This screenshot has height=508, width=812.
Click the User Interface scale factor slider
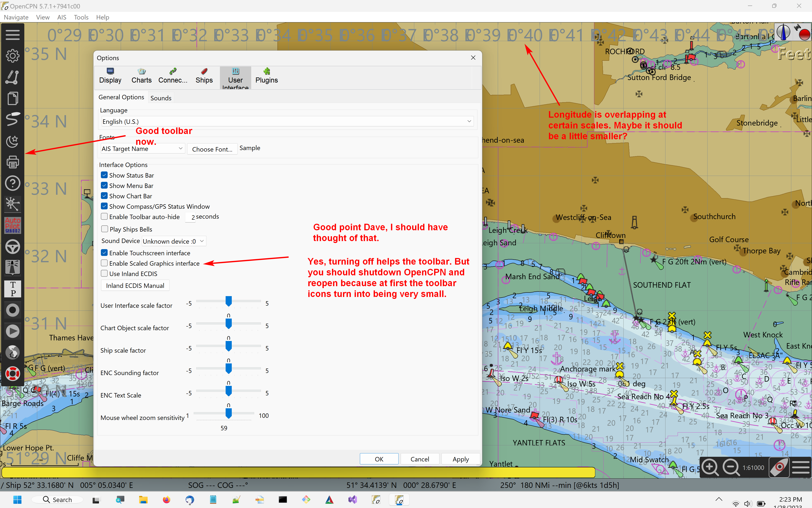tap(229, 302)
